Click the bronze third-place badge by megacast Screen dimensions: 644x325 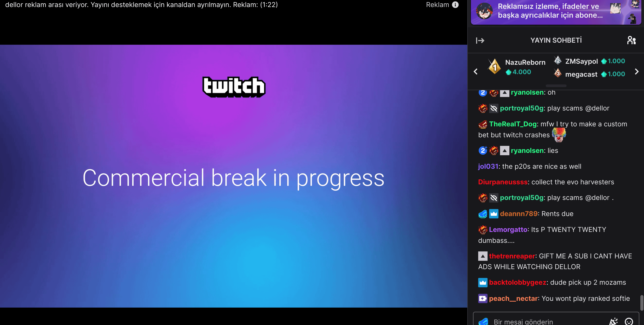point(558,73)
